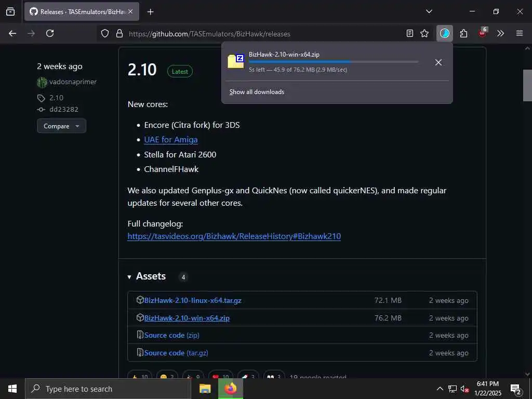Open vadosnaprimer user profile
Screen dimensions: 532x399
pyautogui.click(x=73, y=82)
